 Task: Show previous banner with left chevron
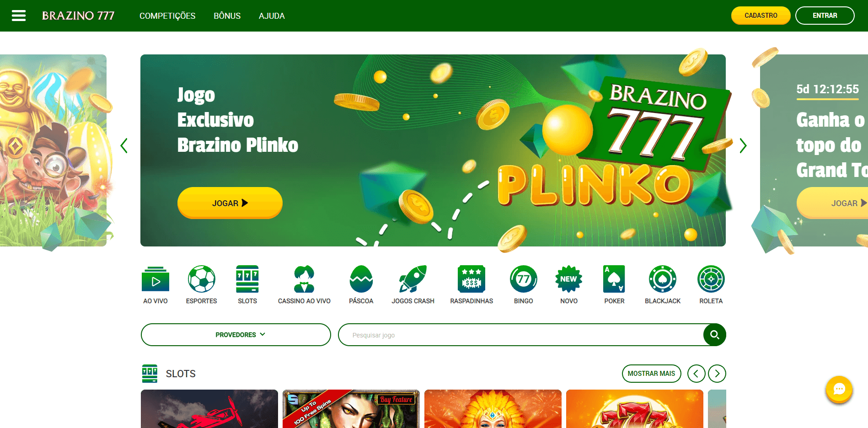123,146
